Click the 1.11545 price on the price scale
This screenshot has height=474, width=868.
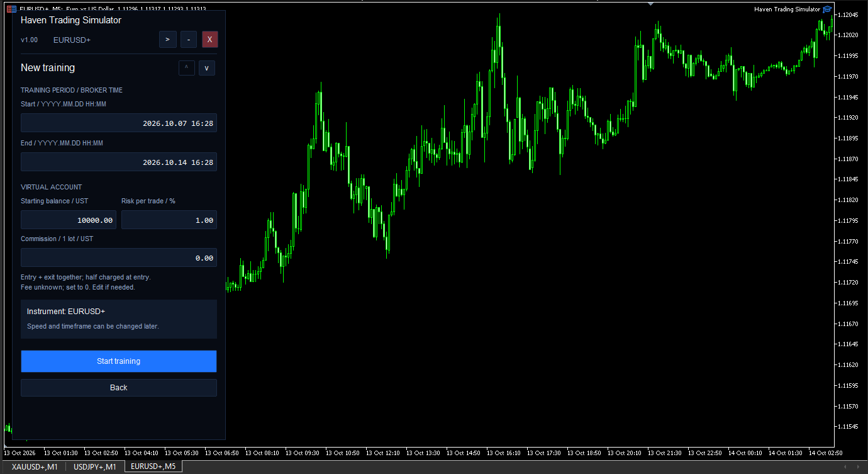pos(849,427)
